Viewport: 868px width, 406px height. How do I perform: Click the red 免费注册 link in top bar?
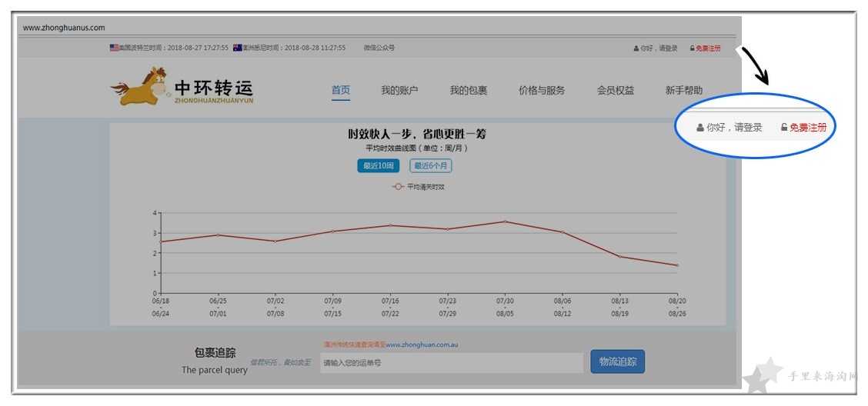(x=708, y=48)
